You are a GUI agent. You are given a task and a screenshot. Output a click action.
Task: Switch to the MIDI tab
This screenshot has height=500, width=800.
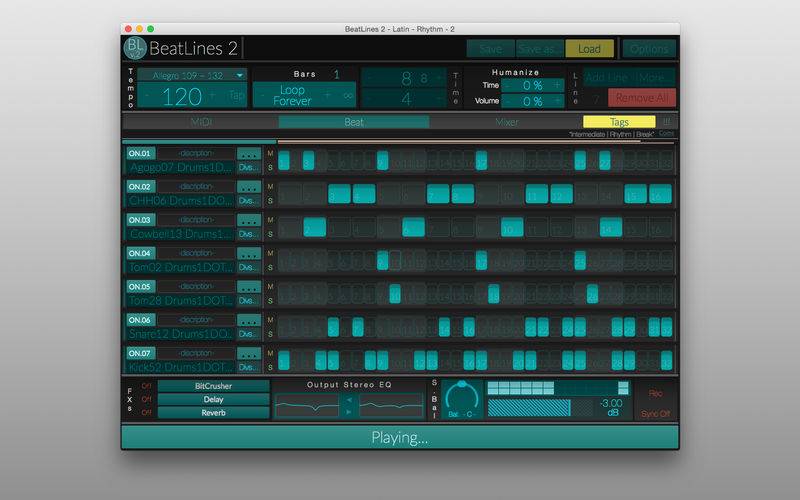(201, 122)
